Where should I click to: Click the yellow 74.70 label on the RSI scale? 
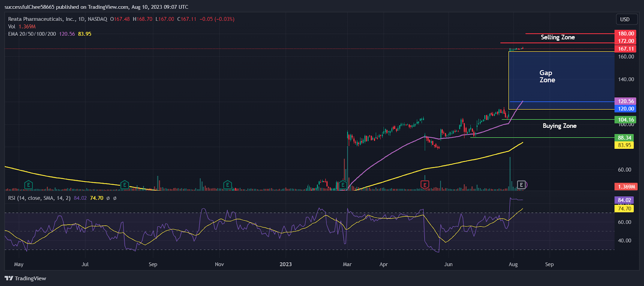[x=624, y=208]
